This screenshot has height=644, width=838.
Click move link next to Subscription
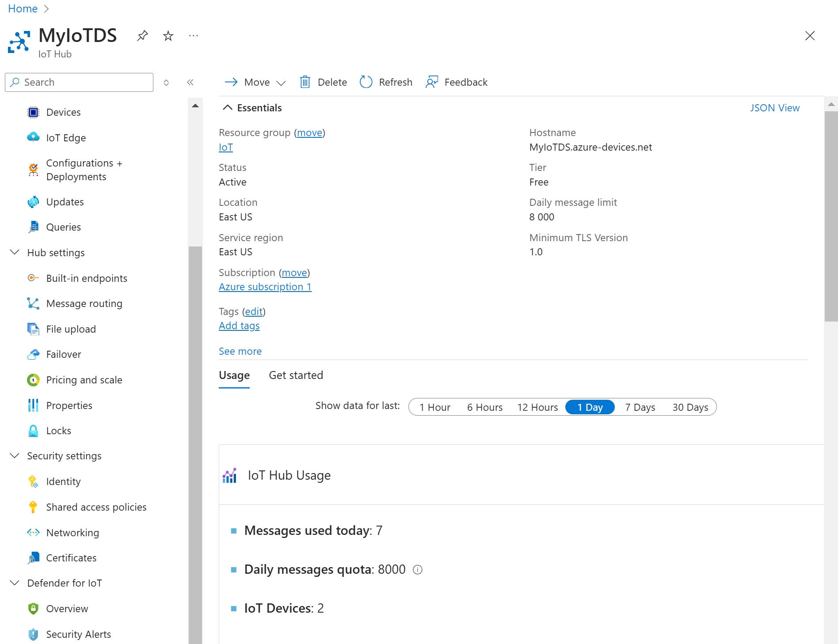294,273
